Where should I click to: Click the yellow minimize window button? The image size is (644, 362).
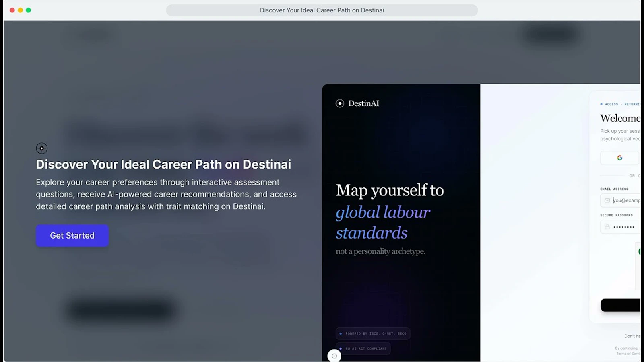[20, 10]
